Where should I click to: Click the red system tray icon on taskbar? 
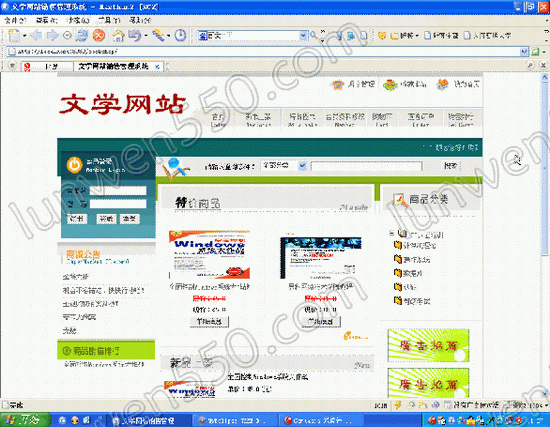pos(431,420)
